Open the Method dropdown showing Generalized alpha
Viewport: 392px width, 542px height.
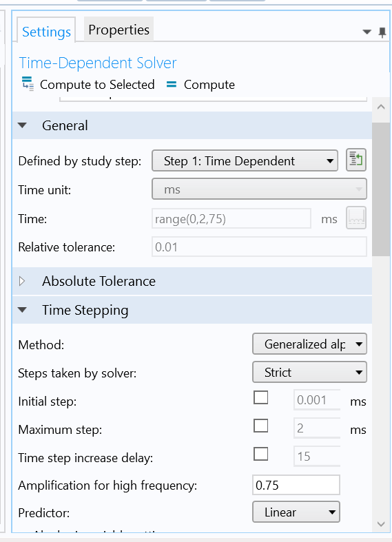click(309, 344)
